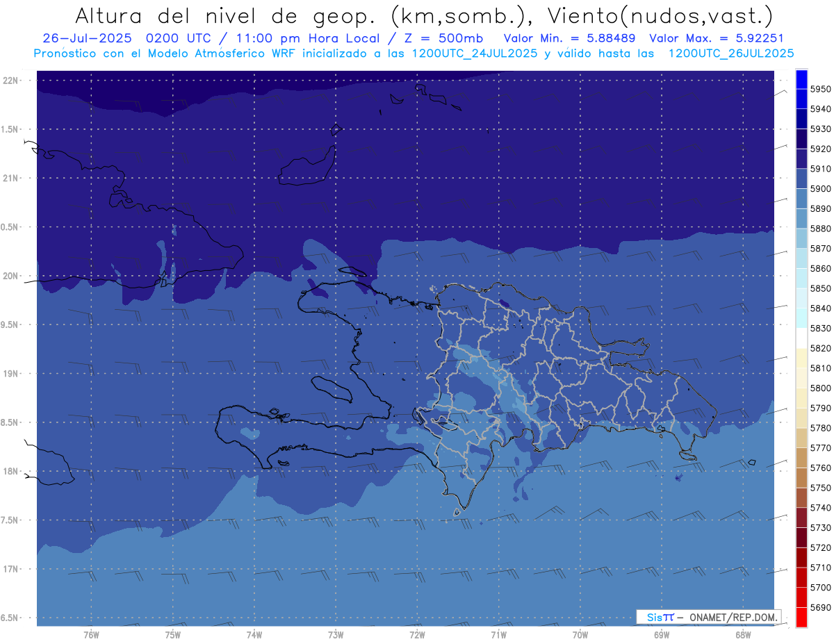The width and height of the screenshot is (834, 644).
Task: Click the '20N' latitude label
Action: 10,276
